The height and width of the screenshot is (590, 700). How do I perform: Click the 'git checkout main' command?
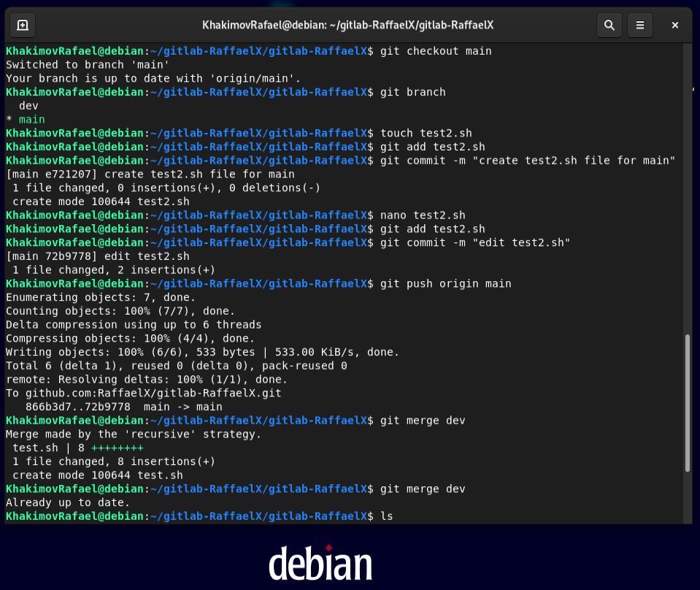[x=436, y=51]
